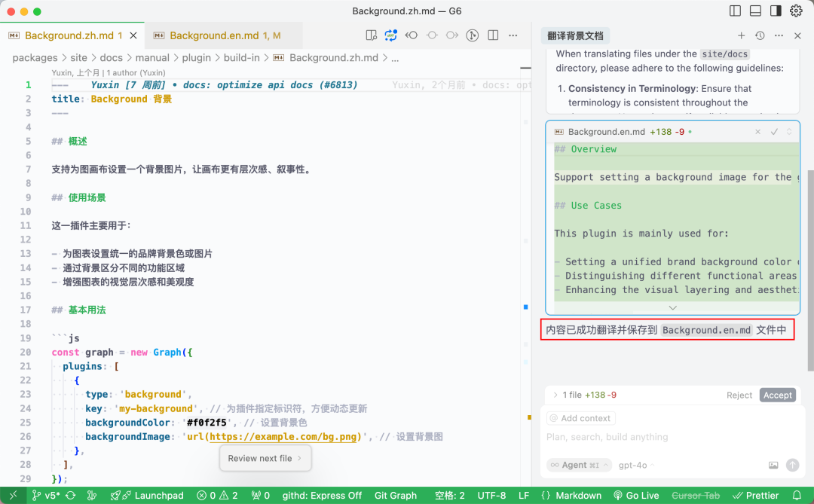Reject the file changes
This screenshot has height=504, width=814.
[x=739, y=395]
